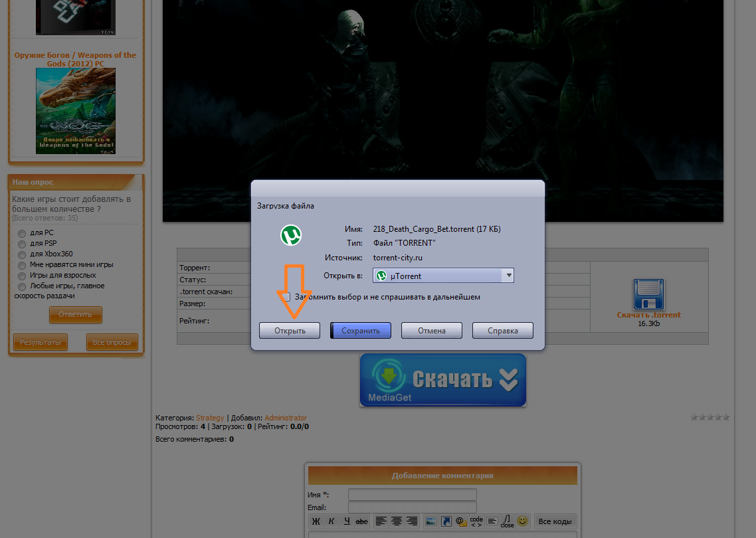Click the insert image icon
756x538 pixels.
(431, 521)
